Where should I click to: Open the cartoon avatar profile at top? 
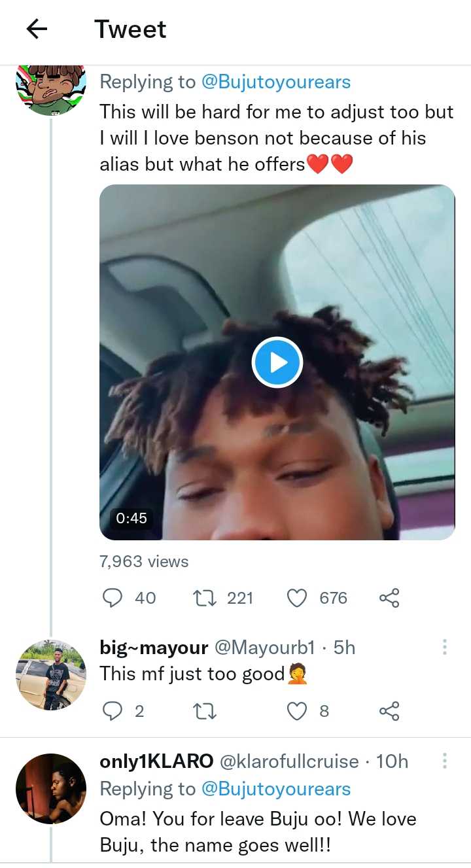point(51,89)
